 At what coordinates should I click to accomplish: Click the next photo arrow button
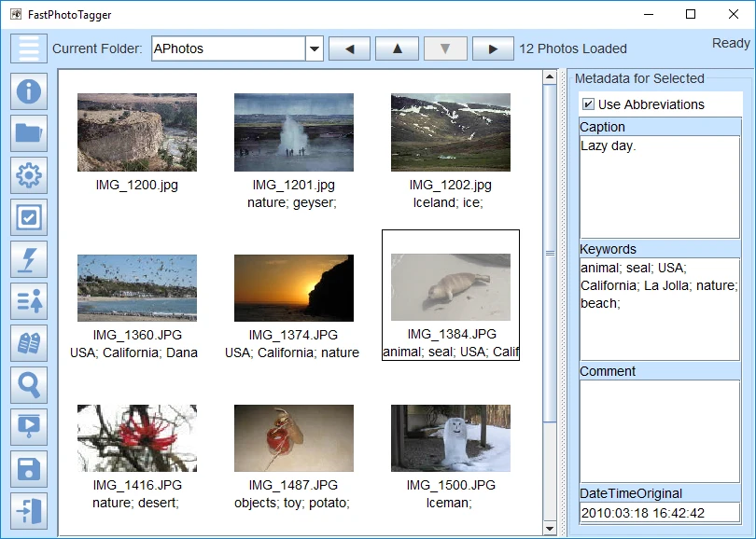click(493, 48)
